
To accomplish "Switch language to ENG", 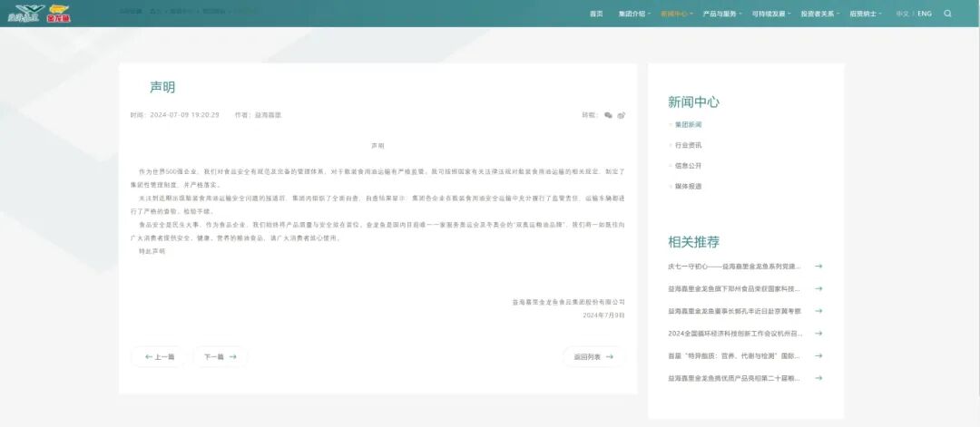I will point(925,13).
